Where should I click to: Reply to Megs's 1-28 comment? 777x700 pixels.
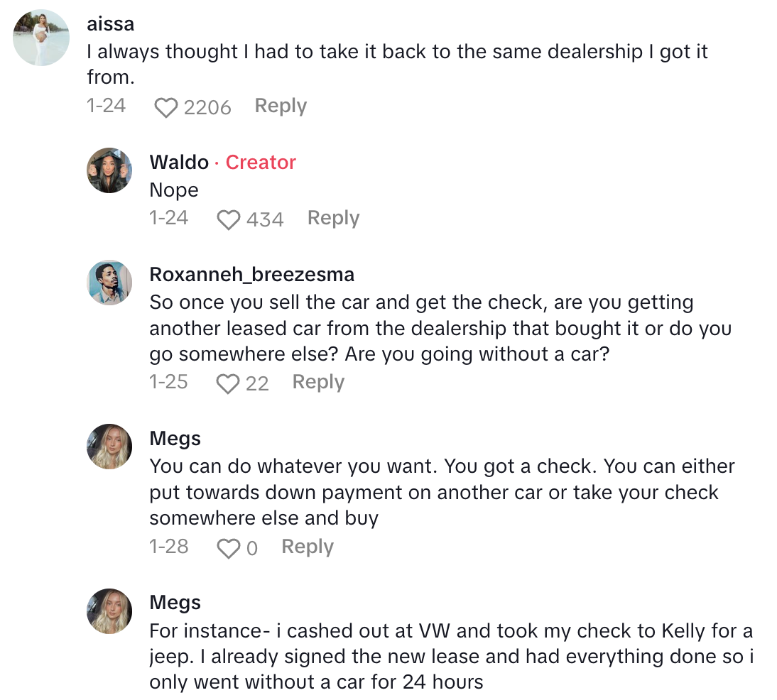point(308,547)
